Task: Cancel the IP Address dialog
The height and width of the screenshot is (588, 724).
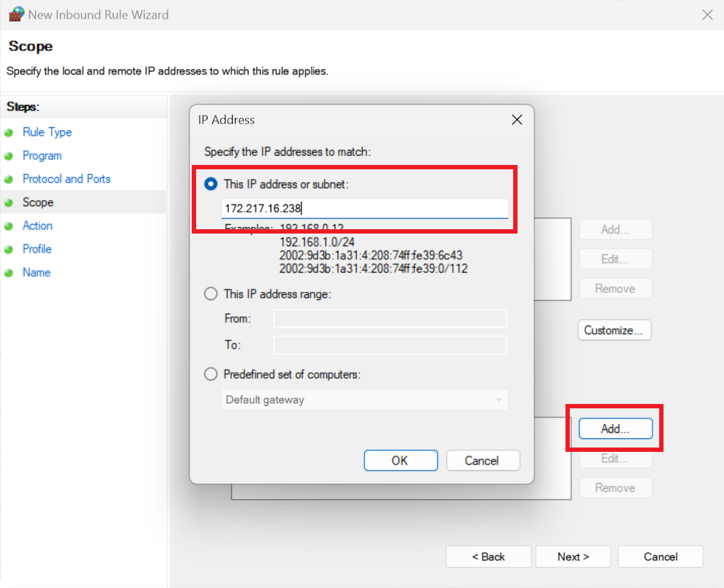Action: (483, 461)
